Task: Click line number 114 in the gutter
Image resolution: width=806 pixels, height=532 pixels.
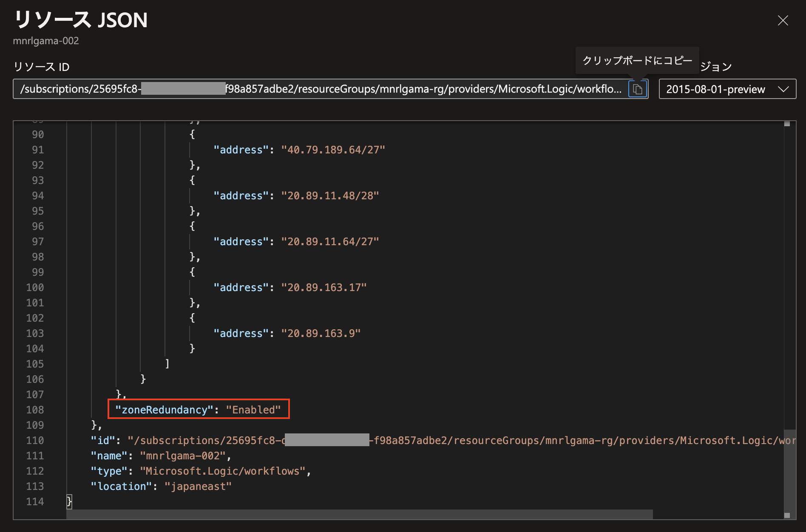Action: click(35, 501)
